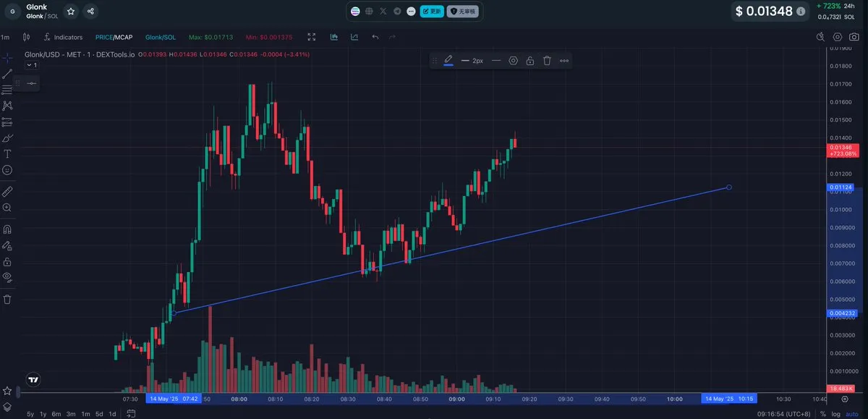This screenshot has width=868, height=419.
Task: Hide all drawings with the eye icon
Action: point(7,277)
